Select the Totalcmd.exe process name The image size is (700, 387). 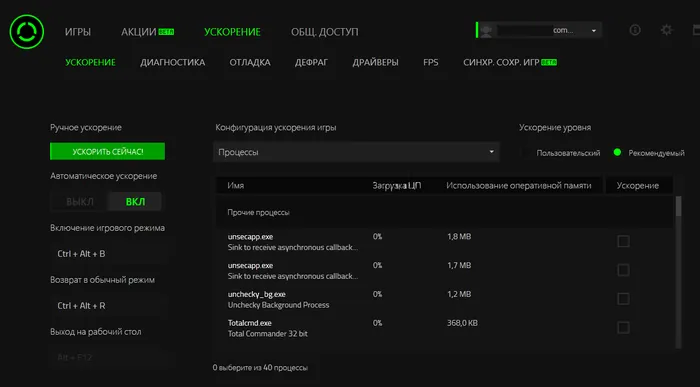pos(250,323)
